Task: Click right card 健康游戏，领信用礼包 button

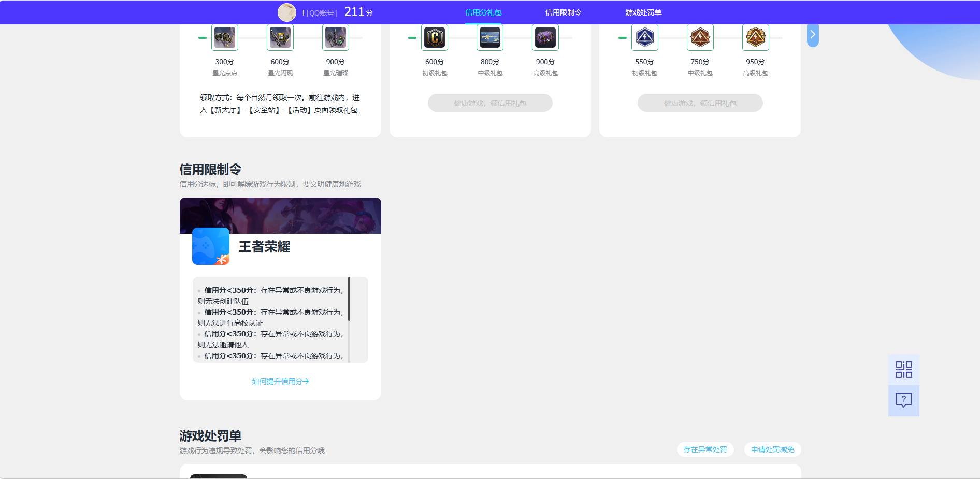Action: (700, 103)
